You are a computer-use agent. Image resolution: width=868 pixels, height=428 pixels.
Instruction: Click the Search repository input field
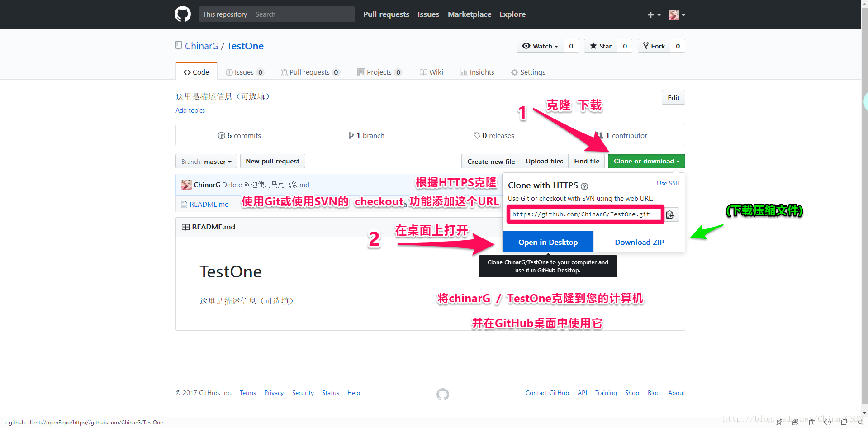(303, 14)
